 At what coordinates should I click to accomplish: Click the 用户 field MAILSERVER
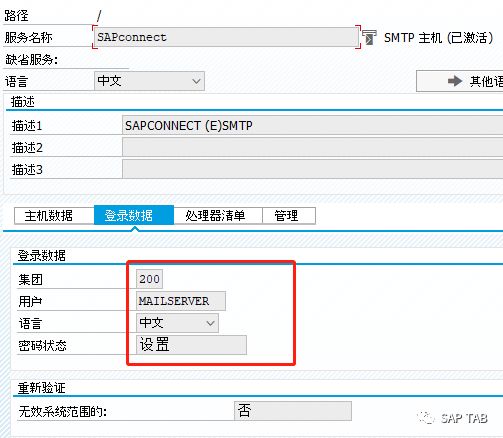(181, 301)
